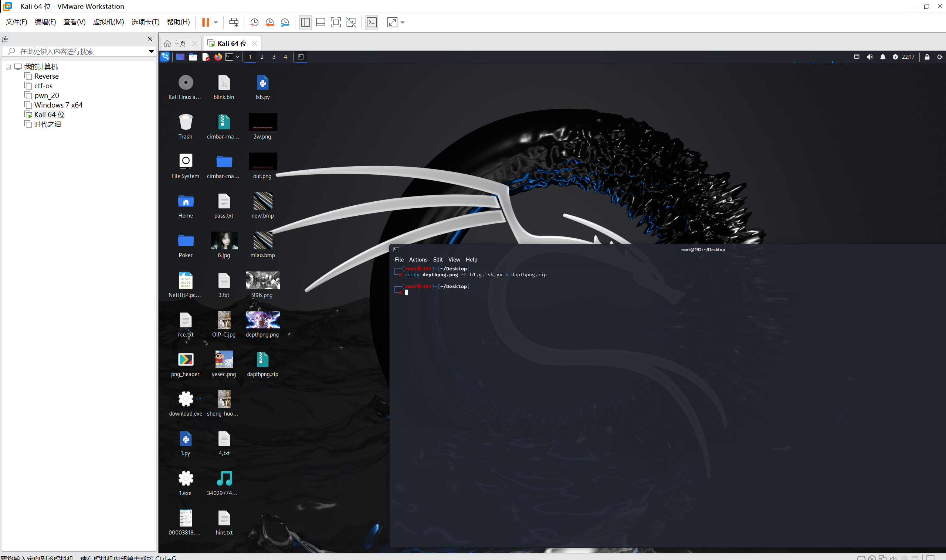The height and width of the screenshot is (560, 946).
Task: Select the download.exe desktop icon
Action: pyautogui.click(x=186, y=404)
